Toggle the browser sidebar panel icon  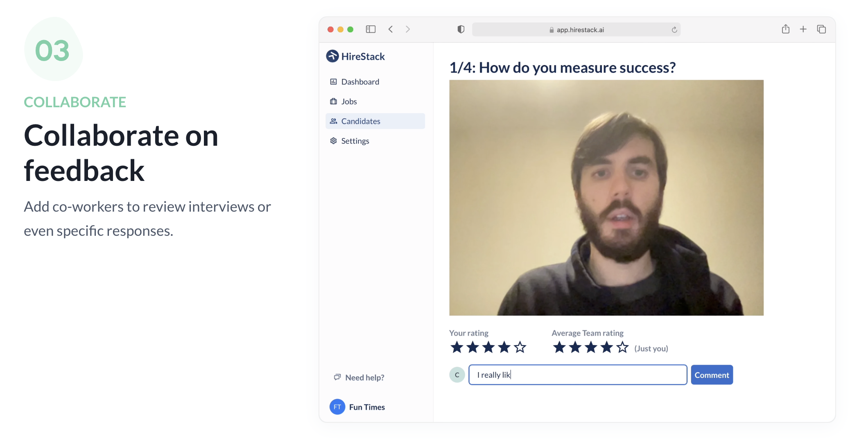[371, 29]
